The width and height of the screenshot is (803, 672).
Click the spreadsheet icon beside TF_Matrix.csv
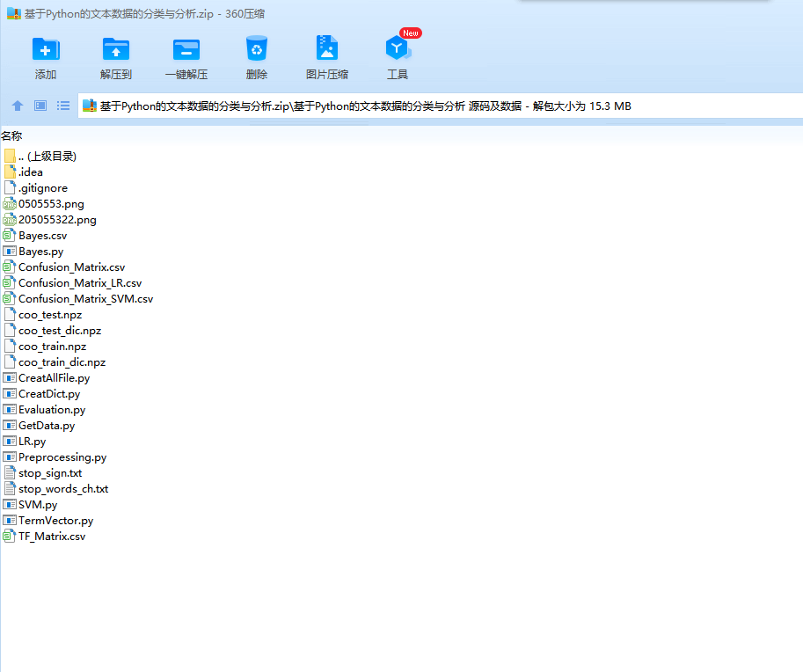click(x=10, y=537)
